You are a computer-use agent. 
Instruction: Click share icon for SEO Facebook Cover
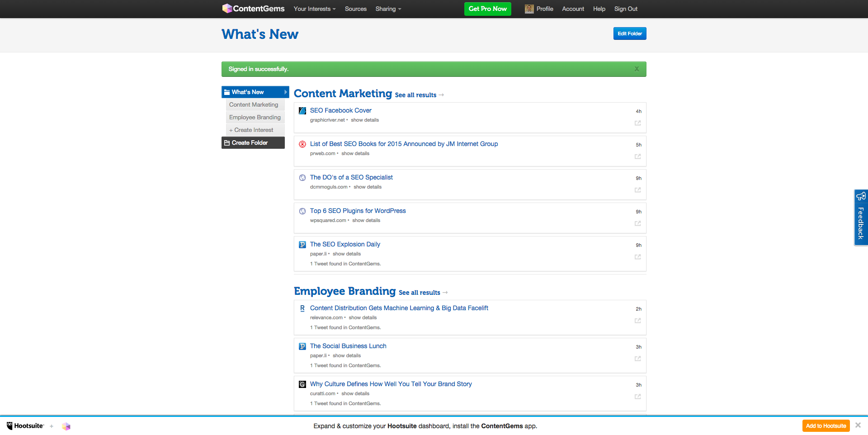click(637, 123)
